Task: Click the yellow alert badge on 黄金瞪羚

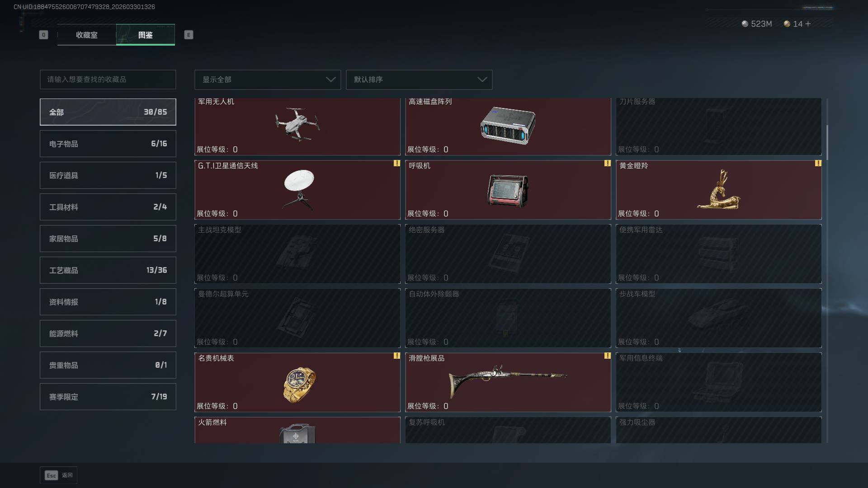Action: click(818, 163)
